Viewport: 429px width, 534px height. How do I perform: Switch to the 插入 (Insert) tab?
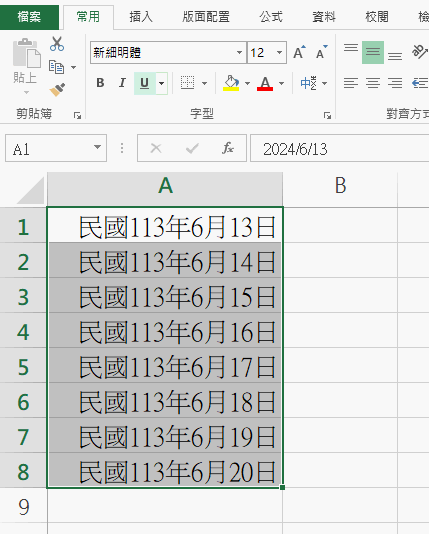point(141,17)
